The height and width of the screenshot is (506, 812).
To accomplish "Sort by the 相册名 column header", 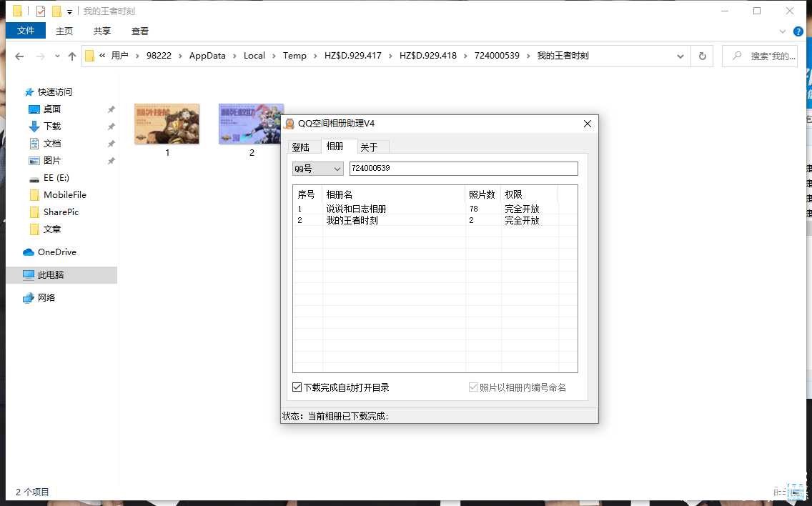I will (394, 194).
